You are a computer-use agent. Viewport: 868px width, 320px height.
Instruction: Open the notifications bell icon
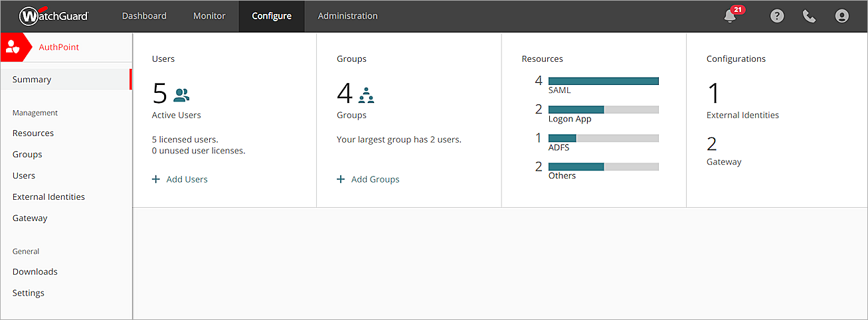pos(731,16)
